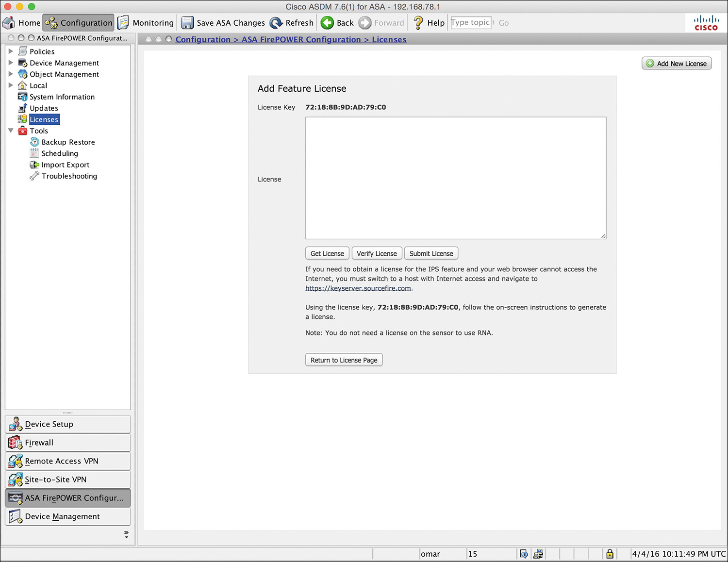728x562 pixels.
Task: Click the red window close button
Action: (8, 6)
